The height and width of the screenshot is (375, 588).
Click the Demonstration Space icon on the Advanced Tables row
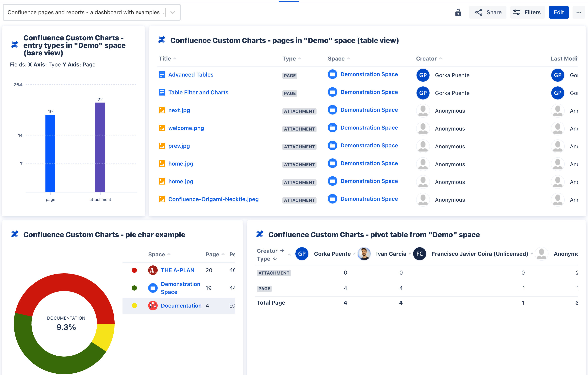pos(332,74)
